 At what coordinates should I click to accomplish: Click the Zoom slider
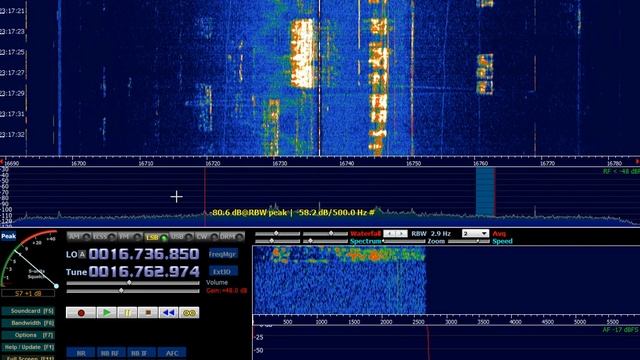(404, 241)
